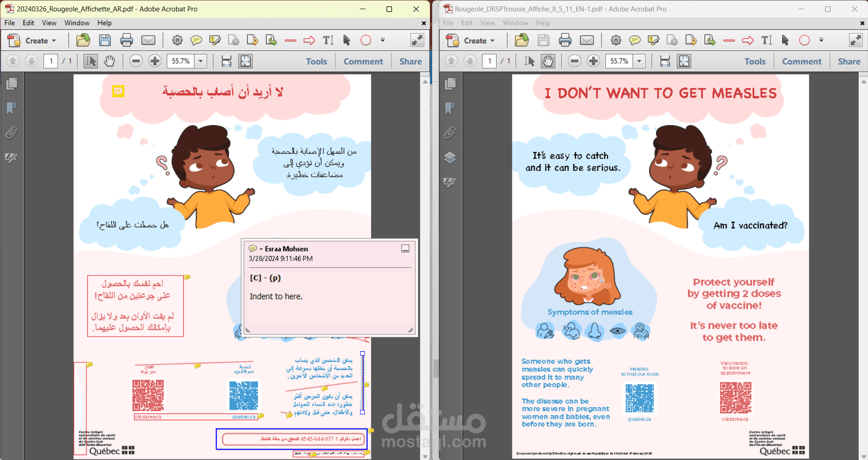Open Comment pane in left window

pyautogui.click(x=363, y=61)
